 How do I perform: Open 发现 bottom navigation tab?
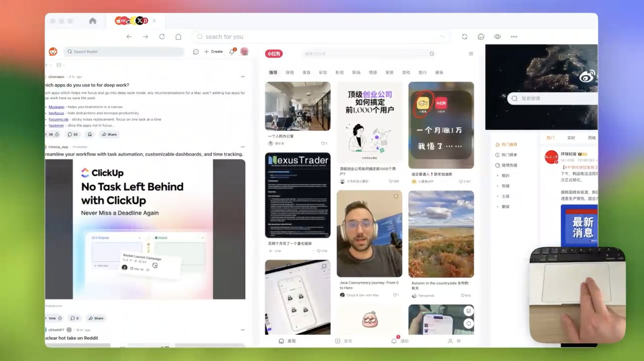tap(287, 341)
